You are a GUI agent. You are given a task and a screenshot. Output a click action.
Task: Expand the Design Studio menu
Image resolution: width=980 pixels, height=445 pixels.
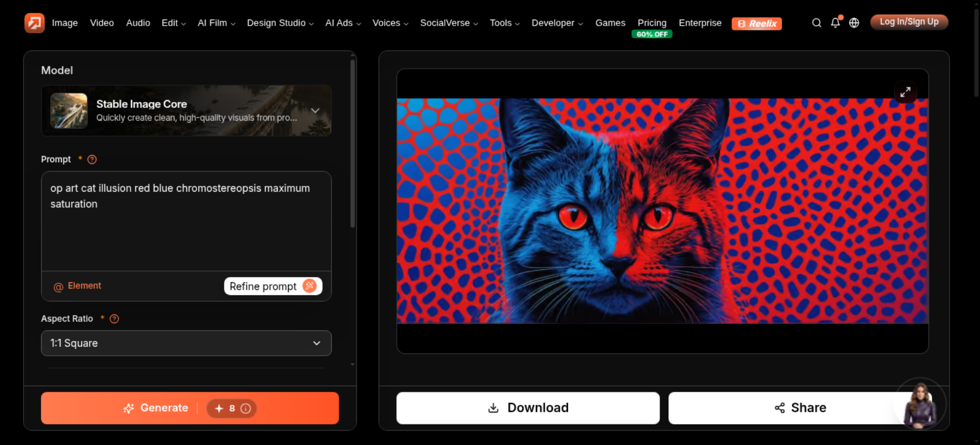(x=280, y=23)
